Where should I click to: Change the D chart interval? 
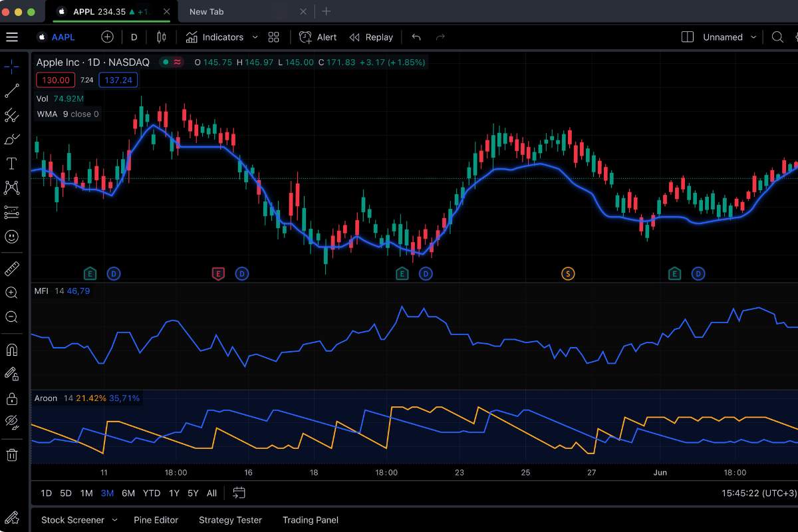tap(134, 37)
